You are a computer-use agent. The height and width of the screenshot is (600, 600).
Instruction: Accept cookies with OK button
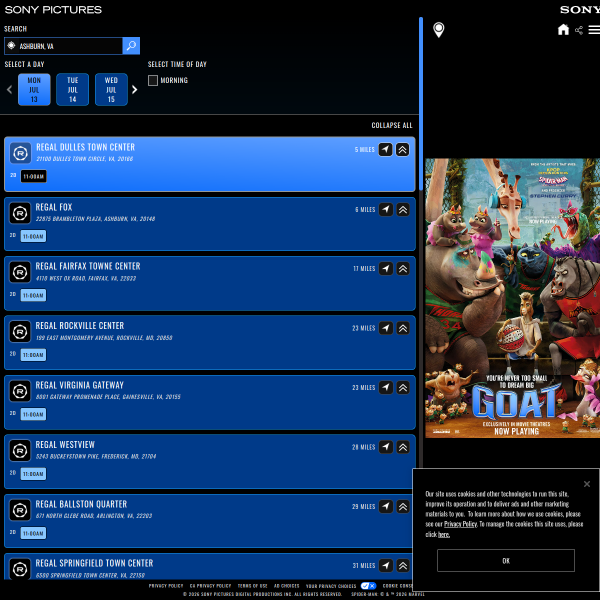click(x=505, y=561)
